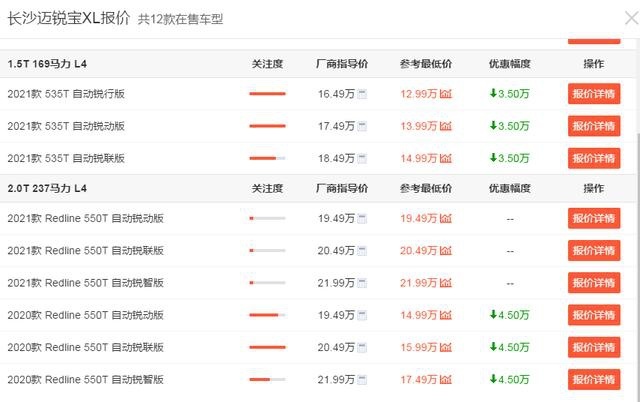640x402 pixels.
Task: Click 报价详情 for 2020款 Redline 550T 自动锐智版
Action: coord(594,380)
